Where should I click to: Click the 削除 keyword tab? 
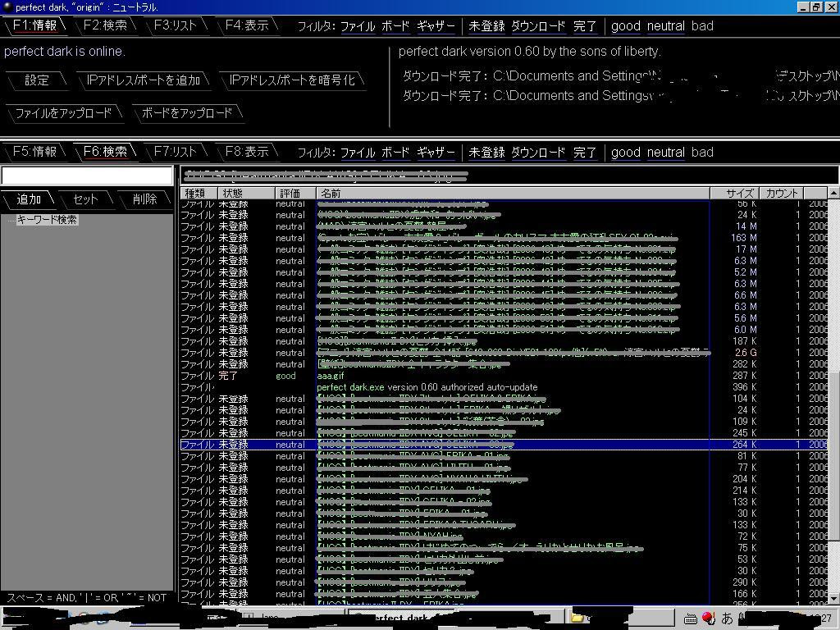point(144,199)
